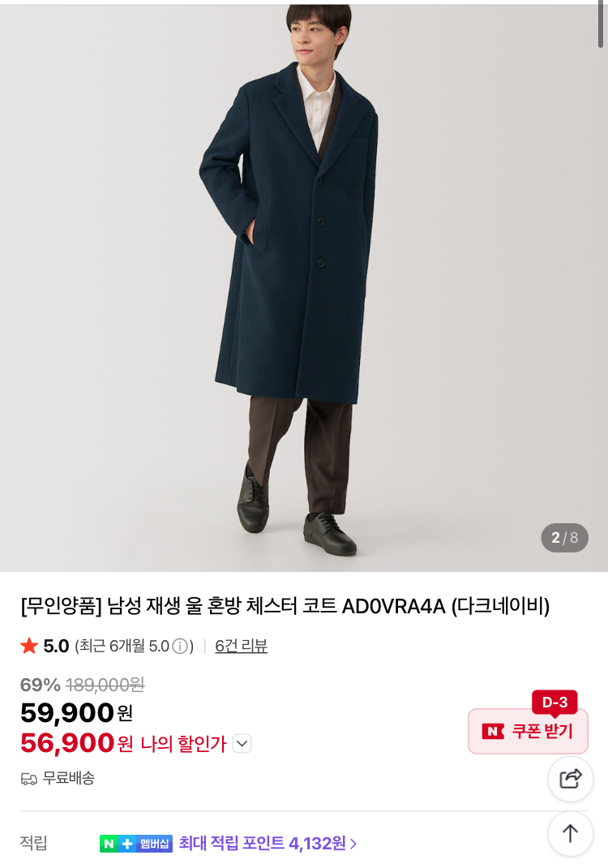The image size is (608, 868).
Task: Click the page scrollbar thumb
Action: click(600, 24)
